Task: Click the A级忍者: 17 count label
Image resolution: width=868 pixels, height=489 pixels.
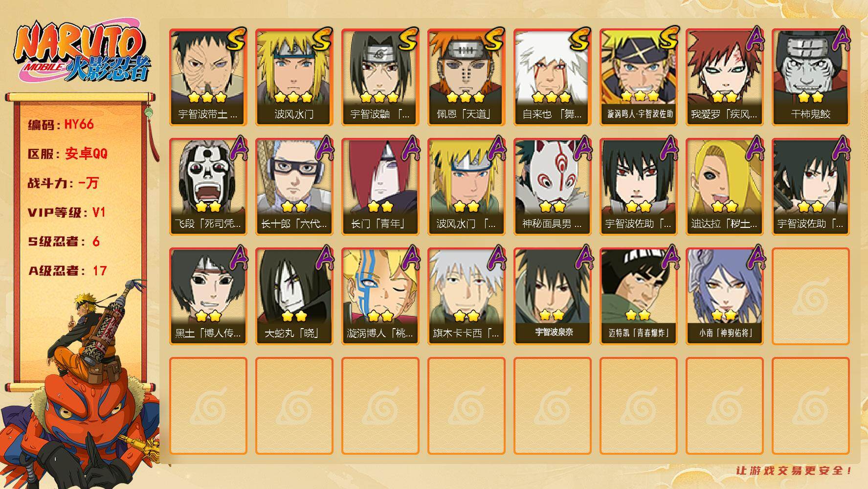Action: tap(67, 271)
